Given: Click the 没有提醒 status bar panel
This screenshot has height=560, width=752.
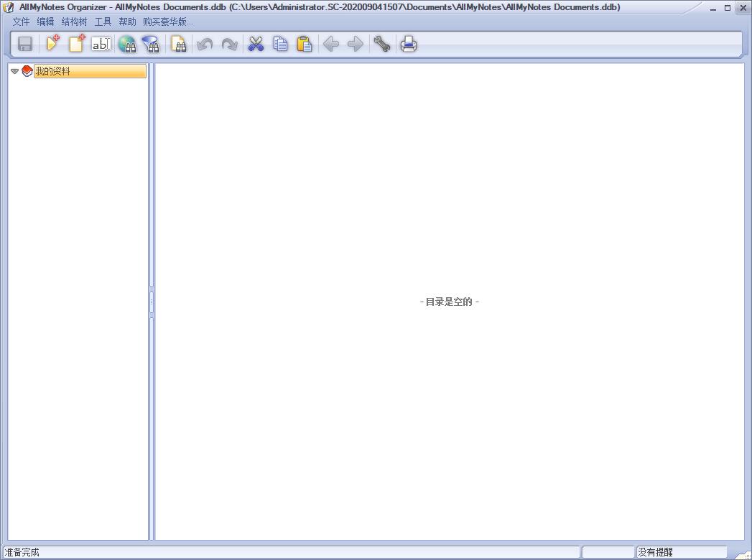Looking at the screenshot, I should click(680, 552).
